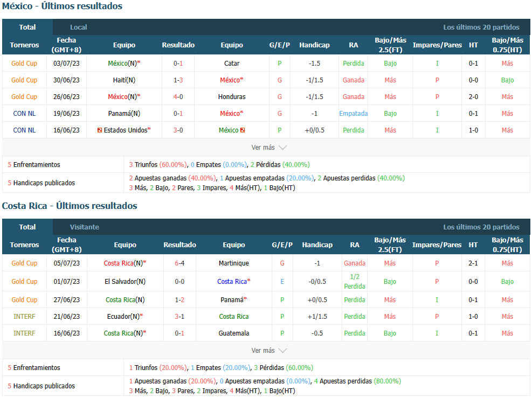Screen dimensions: 532x398
Task: Open Gold Cup link for 03/07/23 match
Action: coord(24,64)
